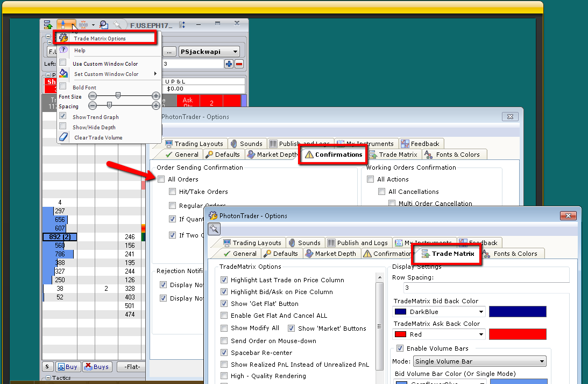The image size is (588, 384).
Task: Select Trade Matrix Options from the menu
Action: (x=100, y=38)
